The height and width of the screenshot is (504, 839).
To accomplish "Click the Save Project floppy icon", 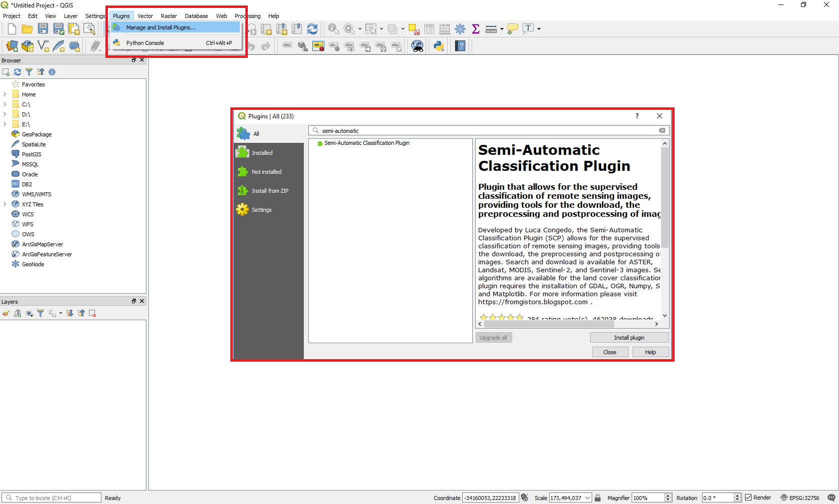I will point(43,29).
